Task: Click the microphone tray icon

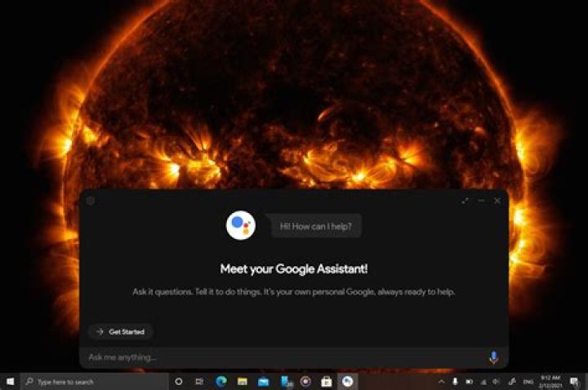Action: (x=455, y=382)
